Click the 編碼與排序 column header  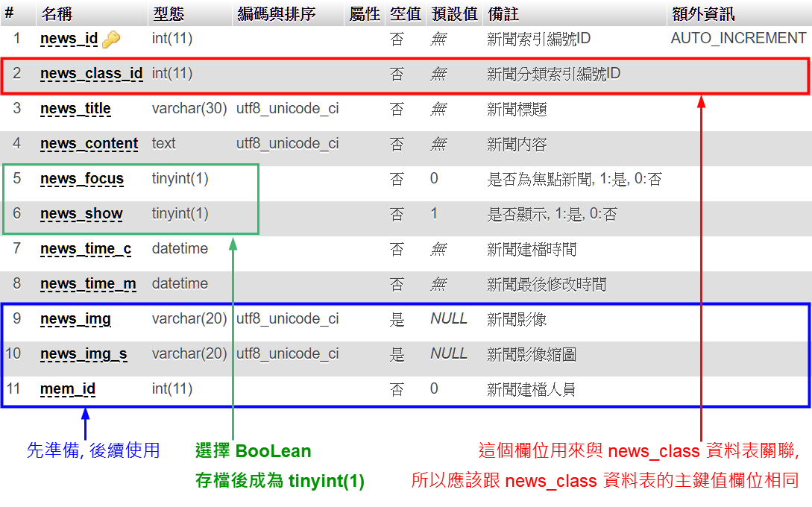point(276,14)
